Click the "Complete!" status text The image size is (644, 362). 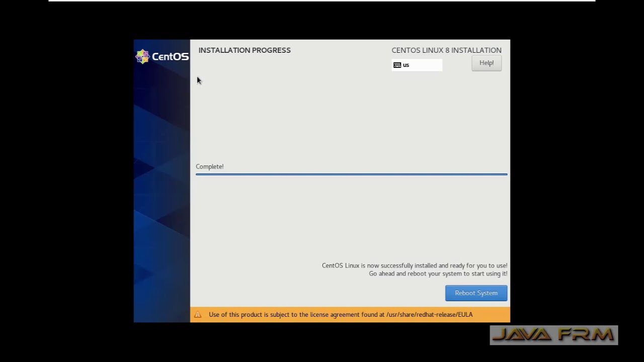210,166
